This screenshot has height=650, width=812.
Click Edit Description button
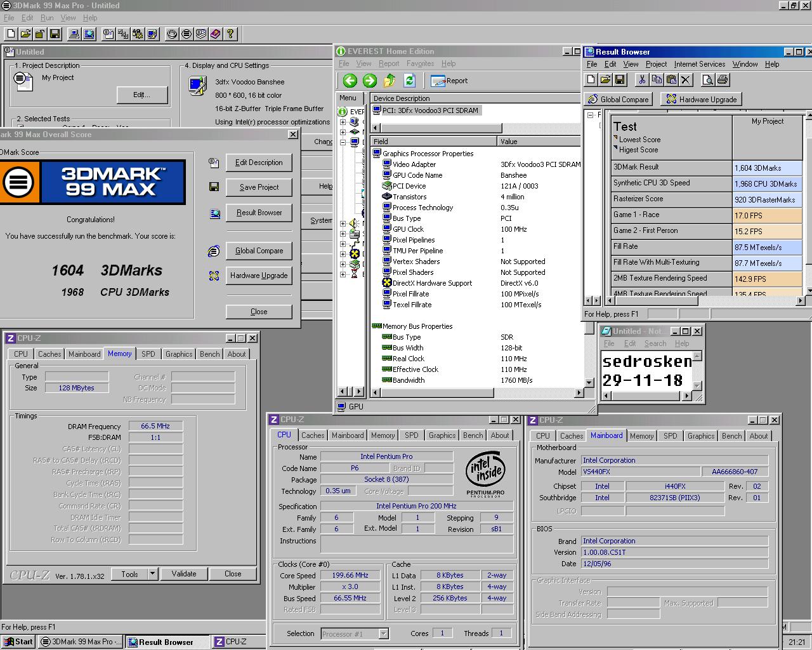259,162
